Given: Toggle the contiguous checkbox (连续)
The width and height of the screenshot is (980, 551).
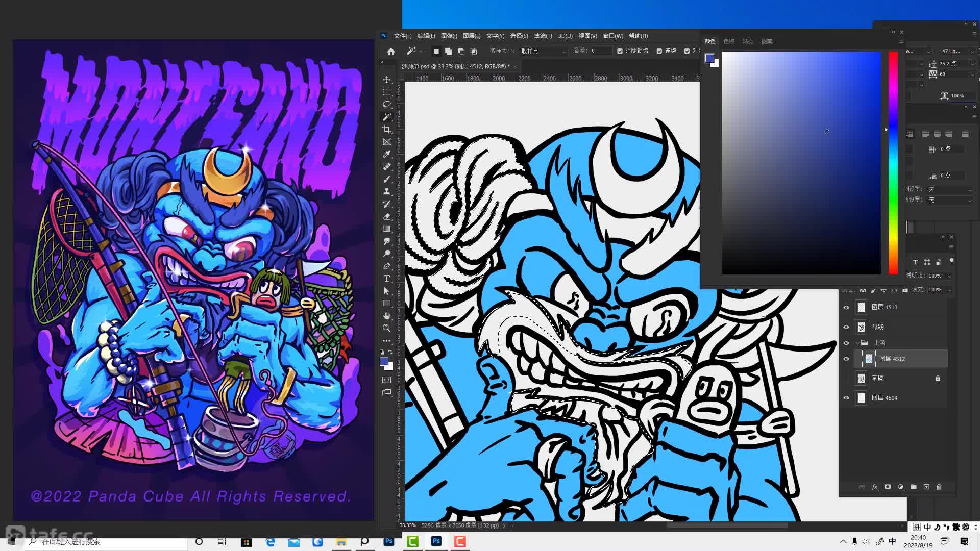Looking at the screenshot, I should point(659,51).
